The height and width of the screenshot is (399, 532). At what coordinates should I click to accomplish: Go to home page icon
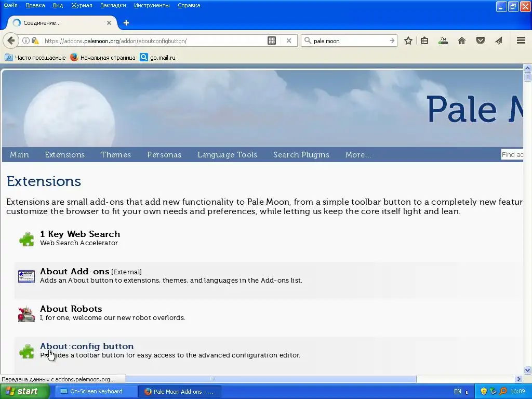point(462,41)
